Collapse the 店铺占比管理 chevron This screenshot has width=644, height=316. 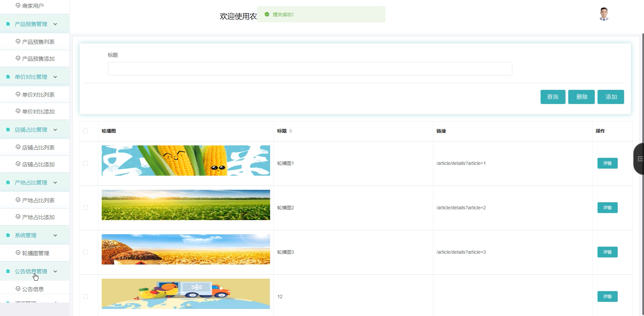pos(55,130)
